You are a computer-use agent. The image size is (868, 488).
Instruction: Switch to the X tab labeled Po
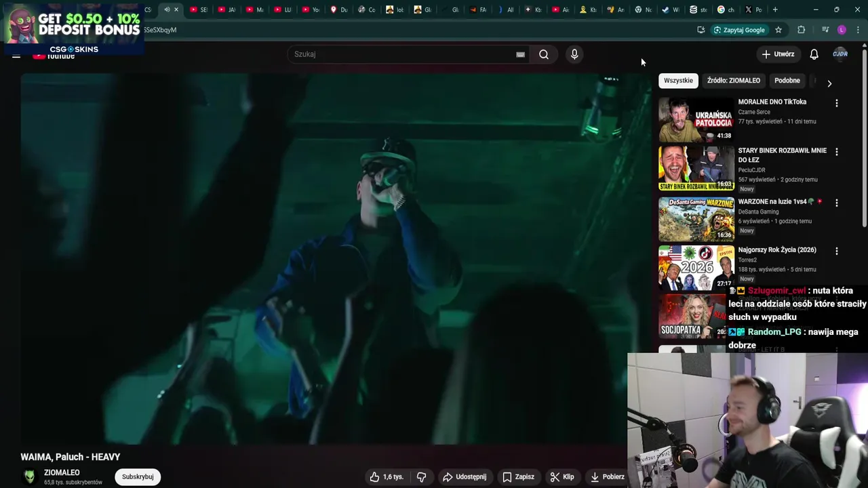point(753,9)
